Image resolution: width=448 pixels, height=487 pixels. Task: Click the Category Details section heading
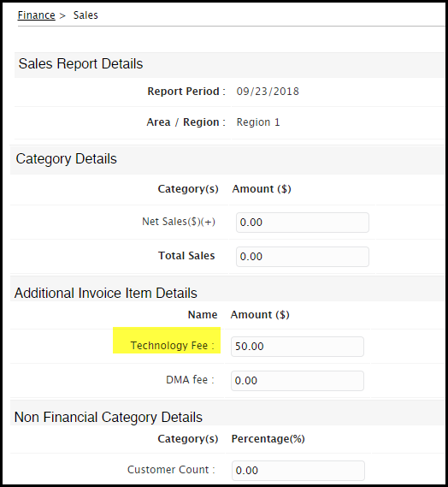(x=67, y=158)
